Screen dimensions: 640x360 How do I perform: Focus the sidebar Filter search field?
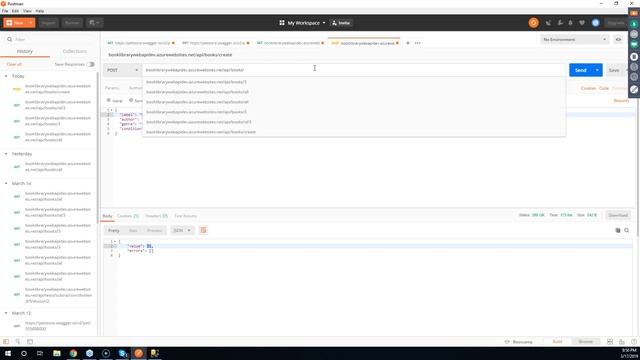49,40
